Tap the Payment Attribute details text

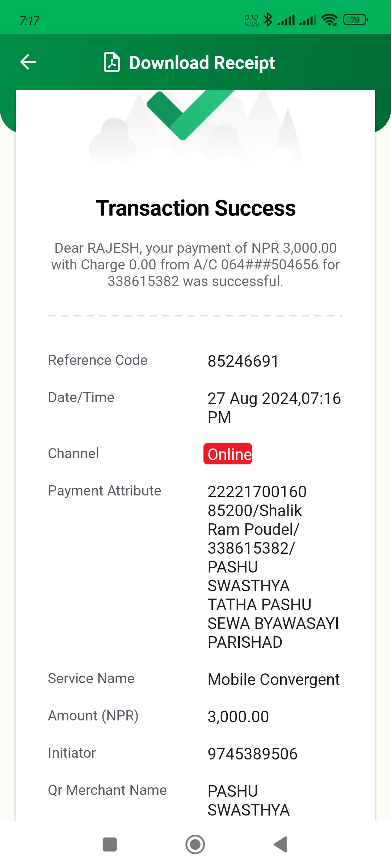273,567
